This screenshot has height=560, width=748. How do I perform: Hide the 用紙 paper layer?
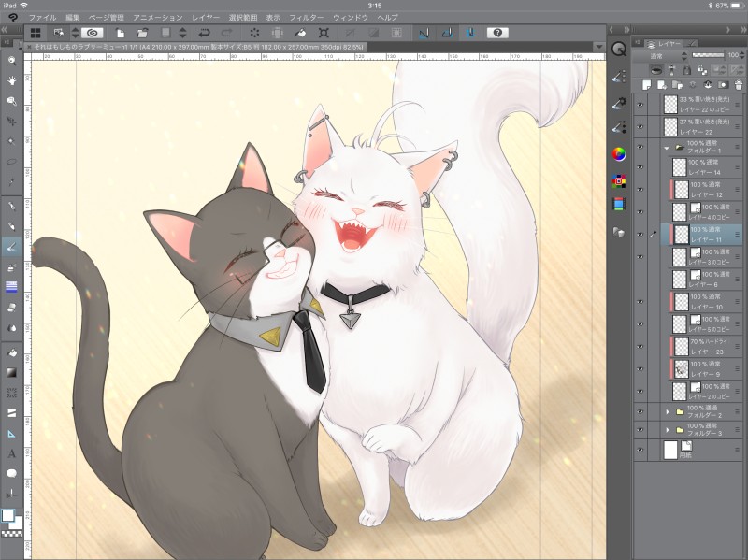tap(640, 450)
